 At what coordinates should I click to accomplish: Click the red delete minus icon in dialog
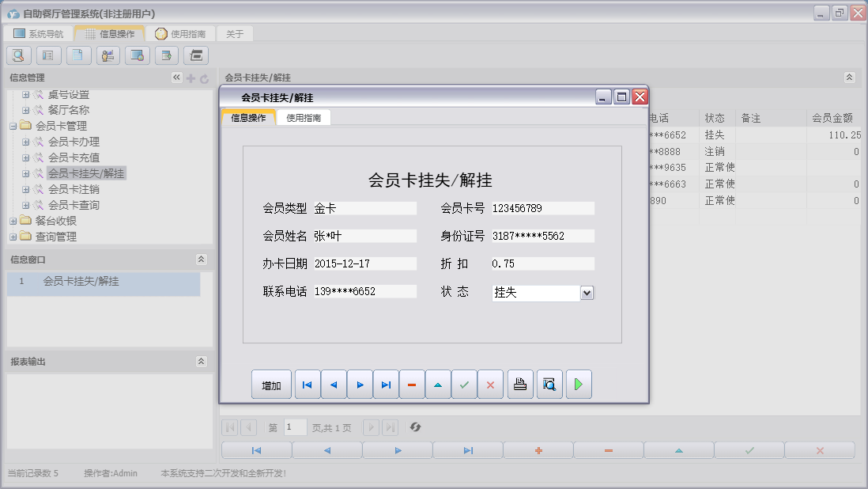pos(411,384)
